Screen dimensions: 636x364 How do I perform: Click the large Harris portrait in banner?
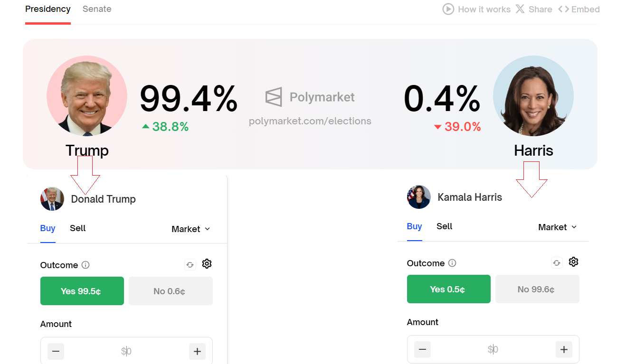(x=533, y=96)
